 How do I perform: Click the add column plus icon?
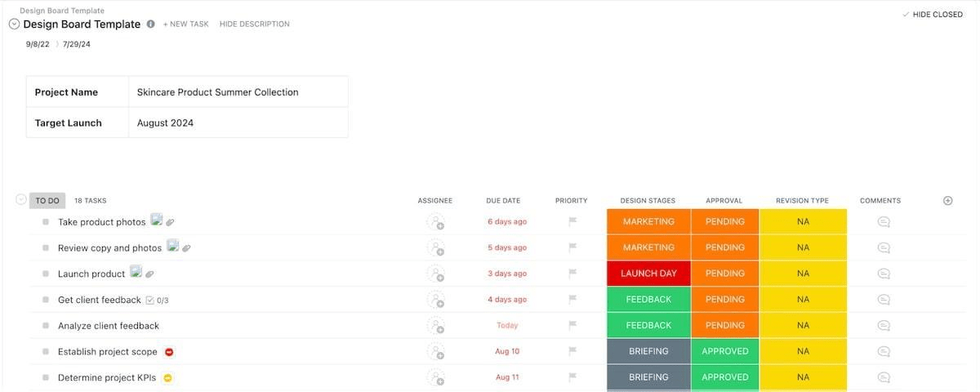pyautogui.click(x=947, y=201)
